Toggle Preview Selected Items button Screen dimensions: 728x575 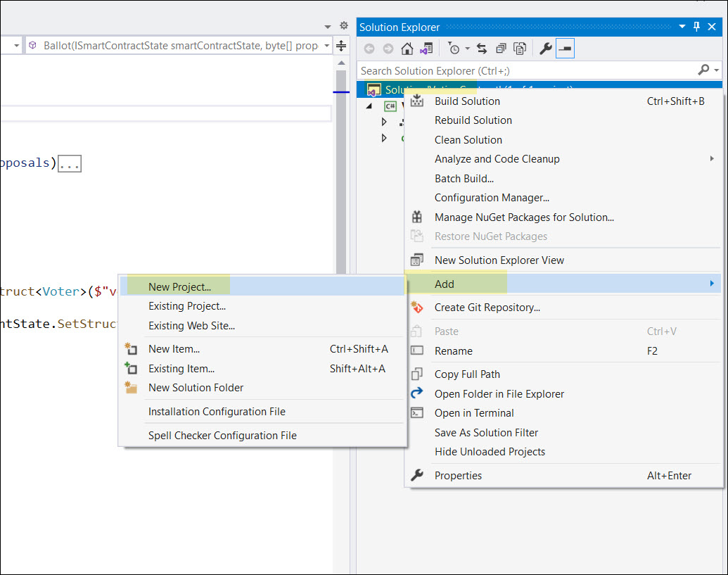(565, 49)
